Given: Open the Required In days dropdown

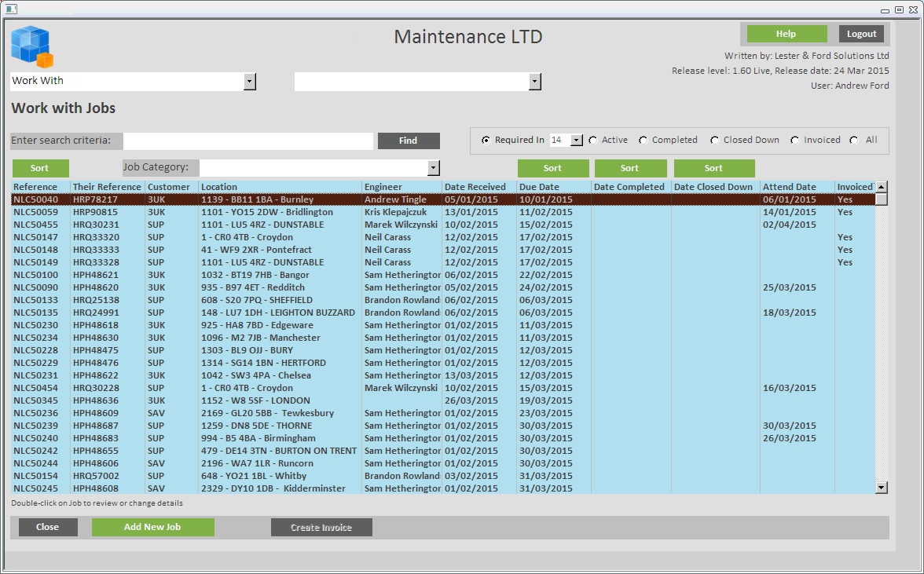Looking at the screenshot, I should pos(577,140).
